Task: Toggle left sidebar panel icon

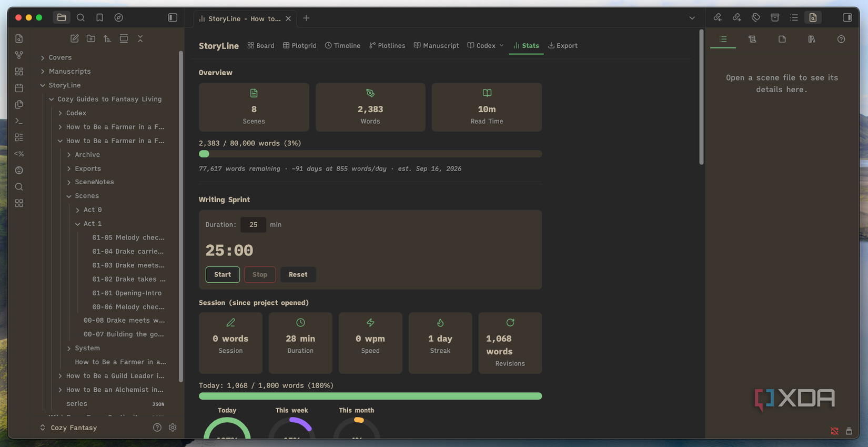Action: point(173,17)
